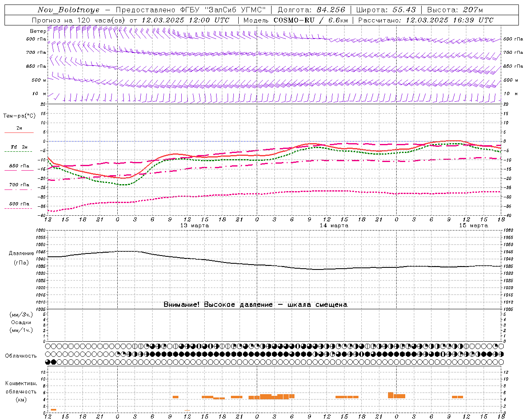The height and width of the screenshot is (420, 525).
Task: Click the "15 марта" date label
Action: [x=474, y=226]
